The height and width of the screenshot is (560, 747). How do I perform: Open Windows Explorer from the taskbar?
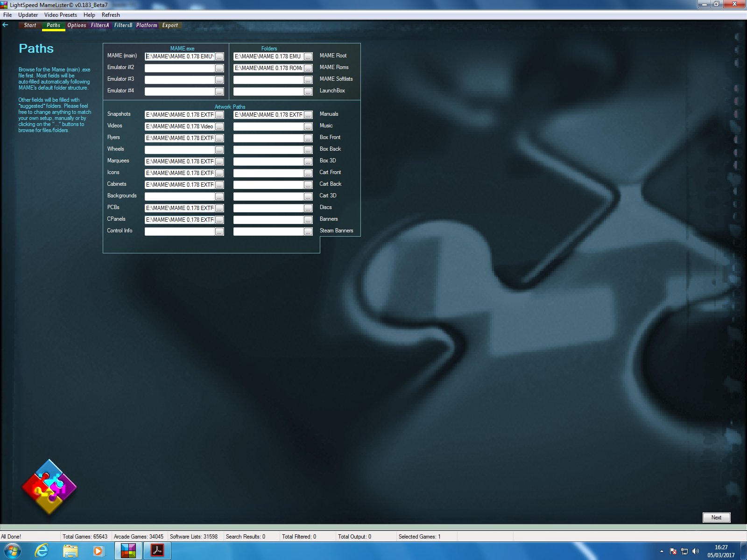[x=70, y=551]
